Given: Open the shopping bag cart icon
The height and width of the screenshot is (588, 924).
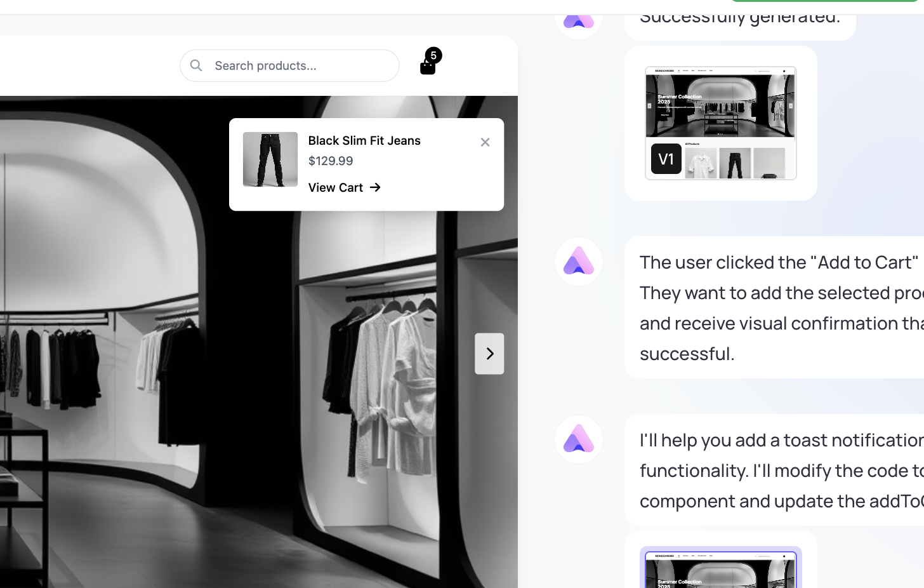Looking at the screenshot, I should (x=428, y=66).
